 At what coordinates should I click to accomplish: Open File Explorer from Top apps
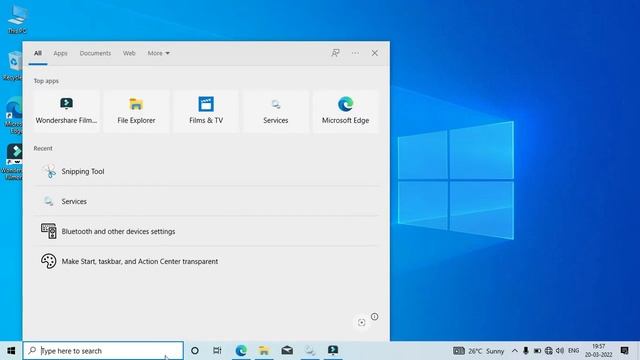point(136,111)
